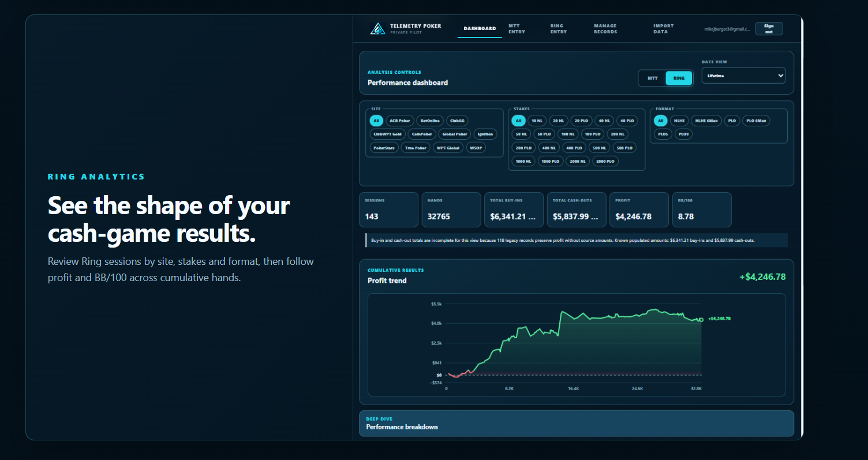The width and height of the screenshot is (868, 460).
Task: Open the Manage Records tab
Action: [605, 28]
